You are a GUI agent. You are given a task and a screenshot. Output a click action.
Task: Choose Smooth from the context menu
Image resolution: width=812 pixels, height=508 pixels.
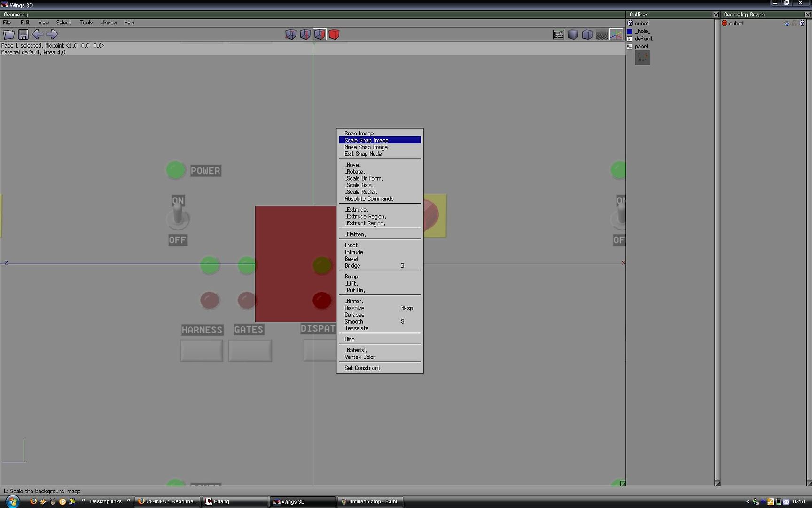coord(380,322)
